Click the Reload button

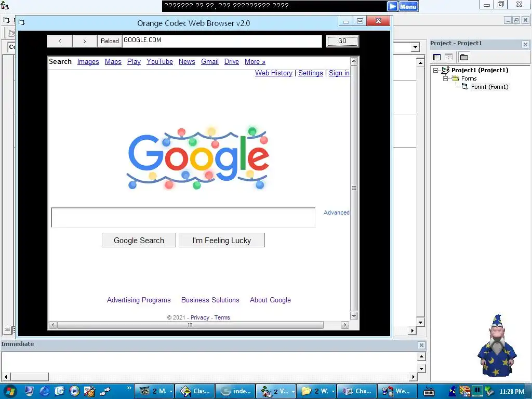click(x=110, y=41)
